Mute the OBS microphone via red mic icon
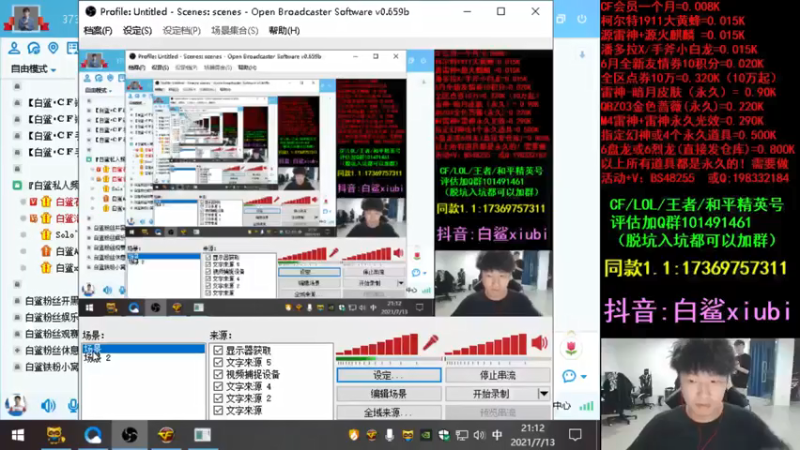 [431, 343]
